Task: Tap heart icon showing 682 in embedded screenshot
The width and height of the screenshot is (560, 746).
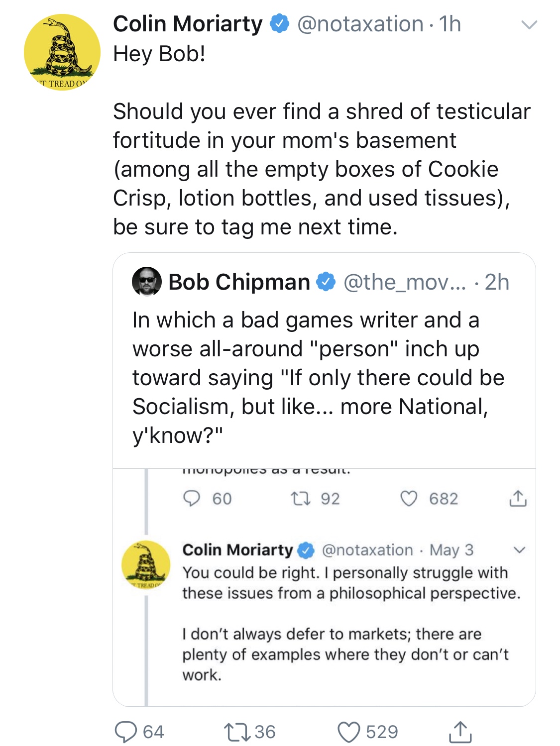Action: 409,498
